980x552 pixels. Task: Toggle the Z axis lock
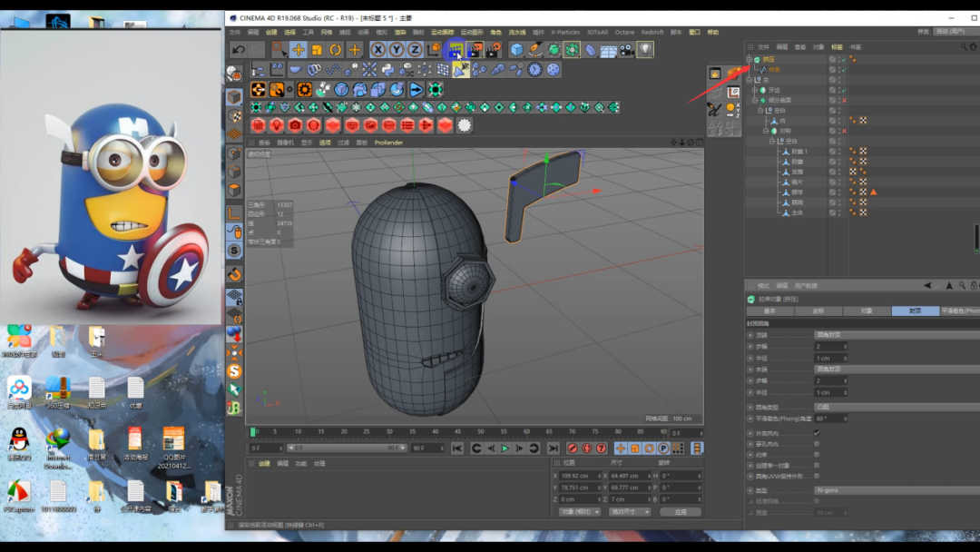click(415, 49)
